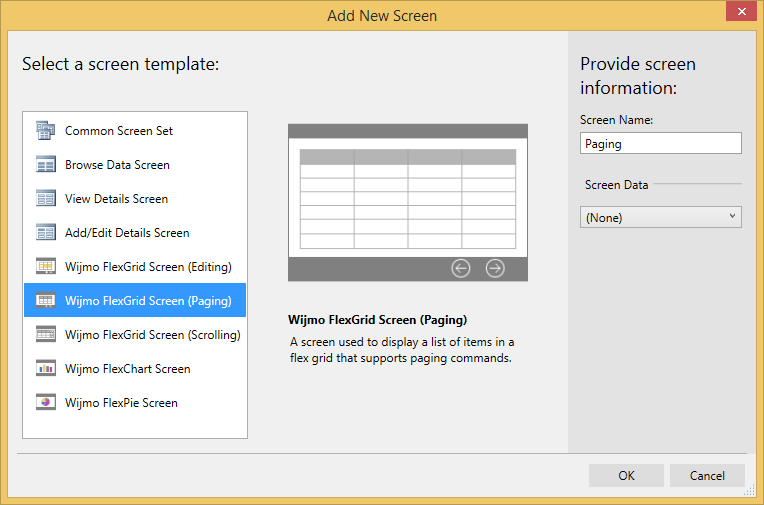Image resolution: width=764 pixels, height=505 pixels.
Task: Close the Add New Screen dialog
Action: coord(741,11)
